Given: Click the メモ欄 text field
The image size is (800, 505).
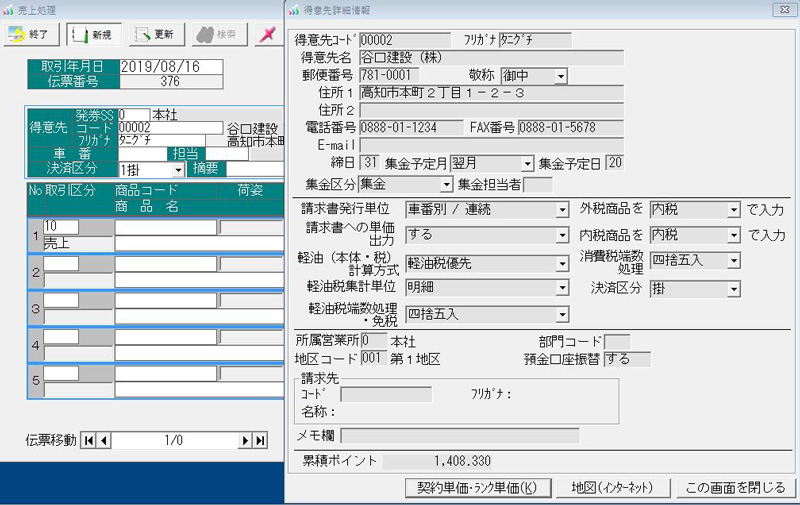Looking at the screenshot, I should click(459, 435).
